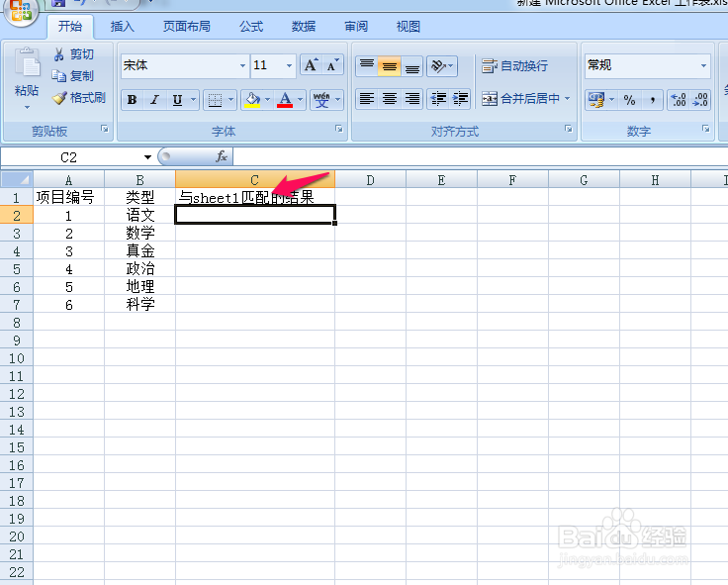Open the font name 宋体 dropdown
The height and width of the screenshot is (585, 728).
(242, 65)
